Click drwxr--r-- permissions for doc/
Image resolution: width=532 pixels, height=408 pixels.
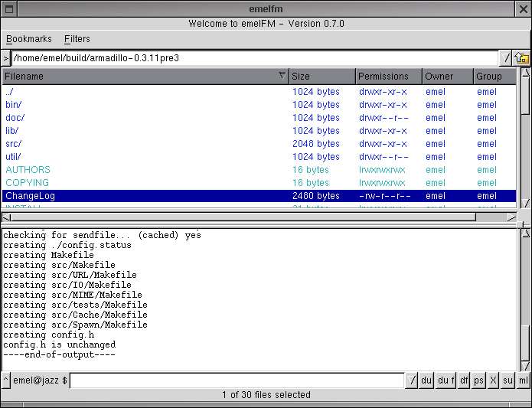click(x=383, y=118)
